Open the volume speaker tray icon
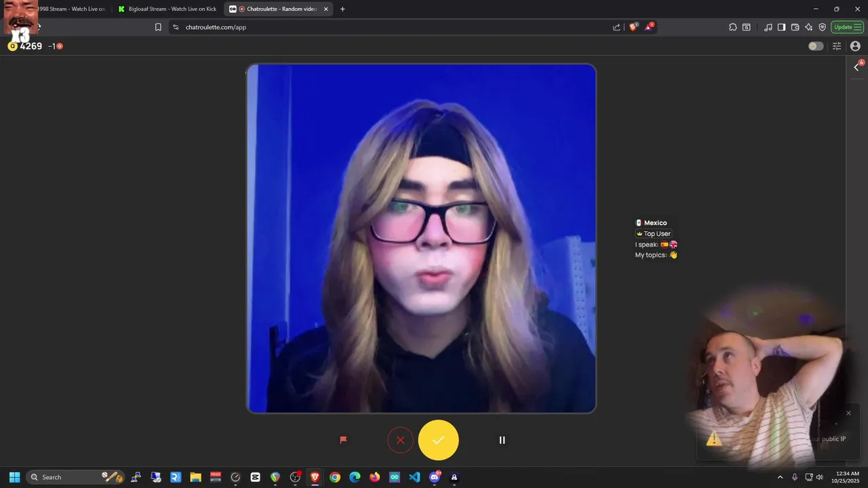This screenshot has height=488, width=868. click(x=819, y=477)
